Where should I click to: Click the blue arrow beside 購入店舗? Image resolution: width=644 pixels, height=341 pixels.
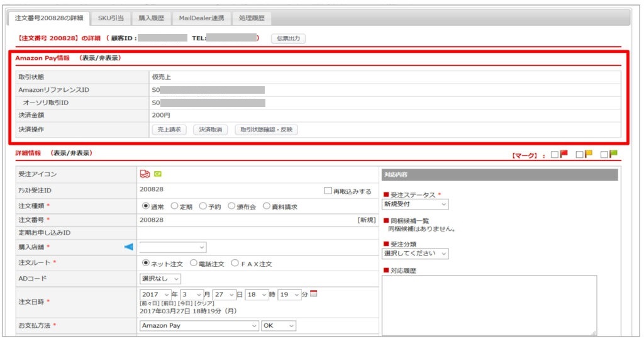pos(128,247)
